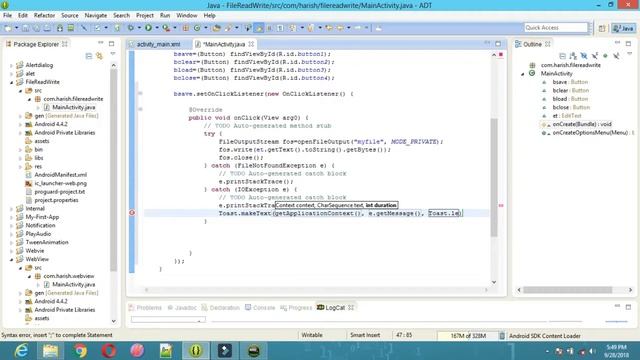Select bsave : Button in Outline

point(570,82)
